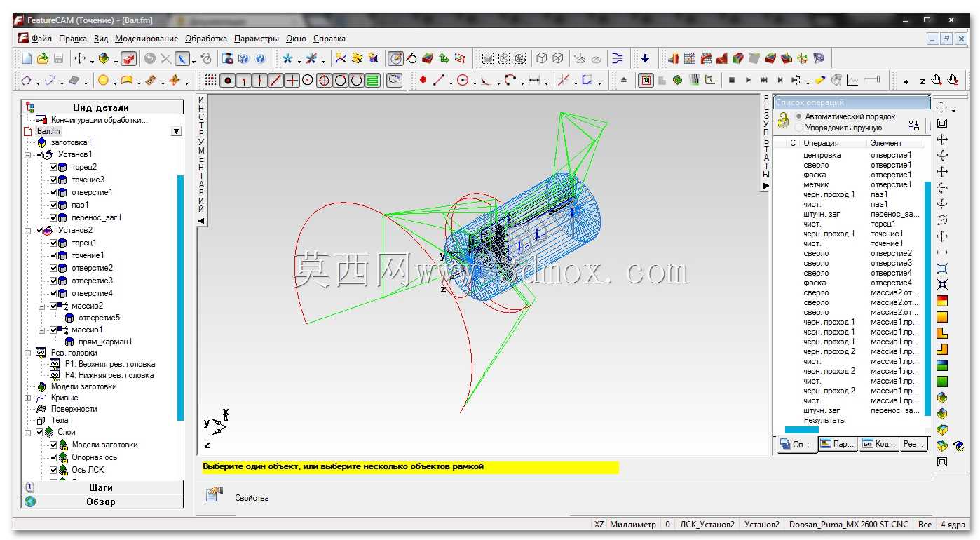The image size is (980, 540).
Task: Toggle отверстие4 checkbox in the tree
Action: click(x=54, y=293)
